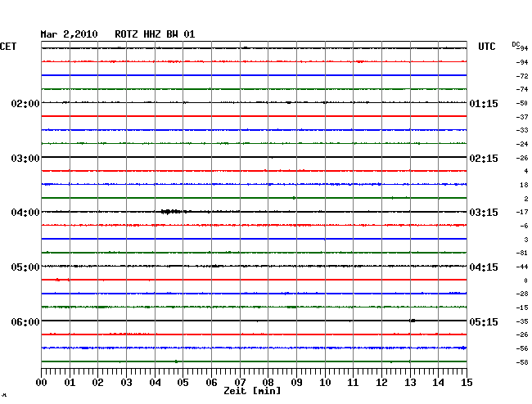This screenshot has height=404, width=532.
Task: Click the "01" minute tick label
Action: 70,383
